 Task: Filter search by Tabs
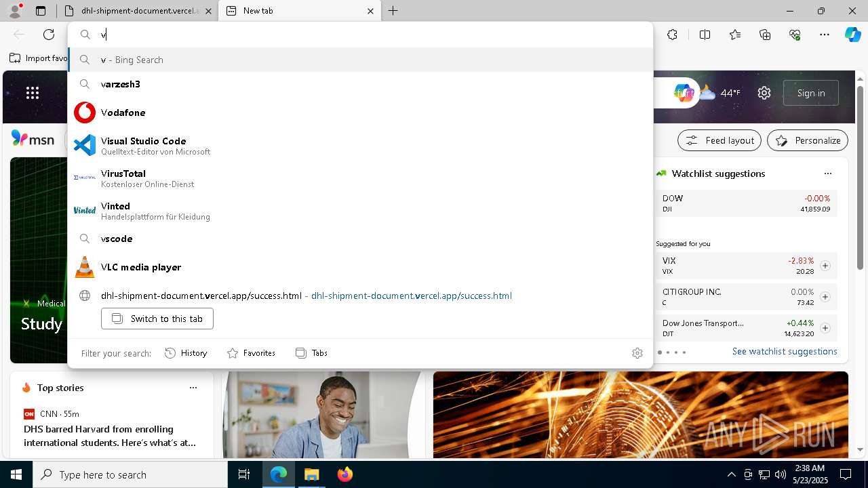311,353
